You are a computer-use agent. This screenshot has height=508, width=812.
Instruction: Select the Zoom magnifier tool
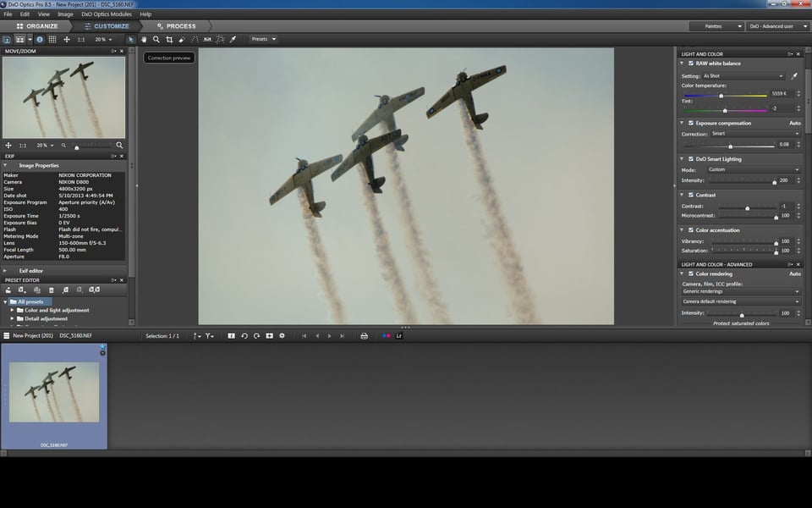[x=156, y=40]
